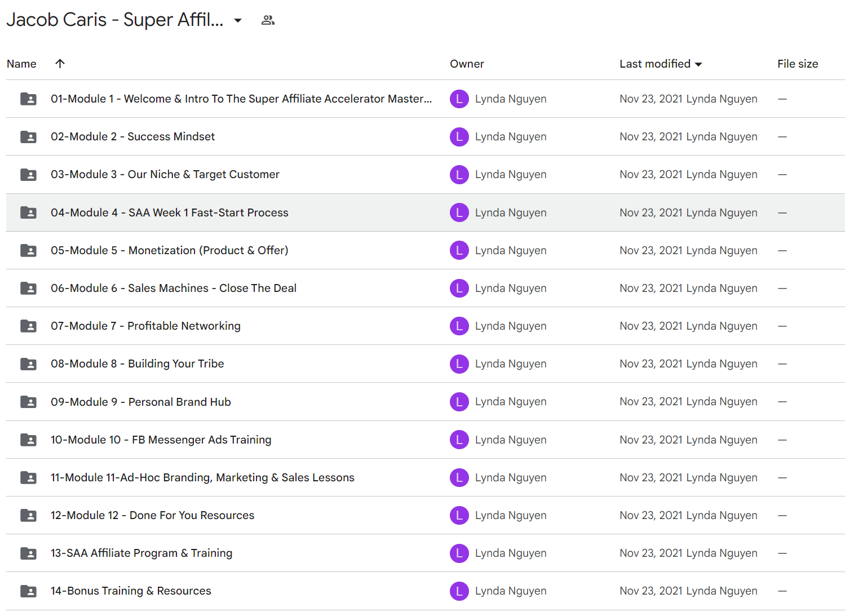
Task: Open 09-Module 9 - Personal Brand Hub folder
Action: (141, 402)
